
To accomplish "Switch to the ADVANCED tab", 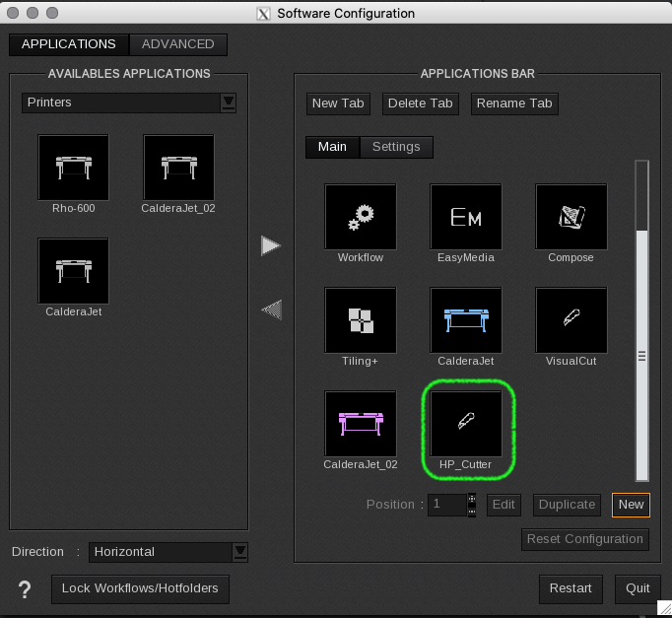I will (x=178, y=44).
